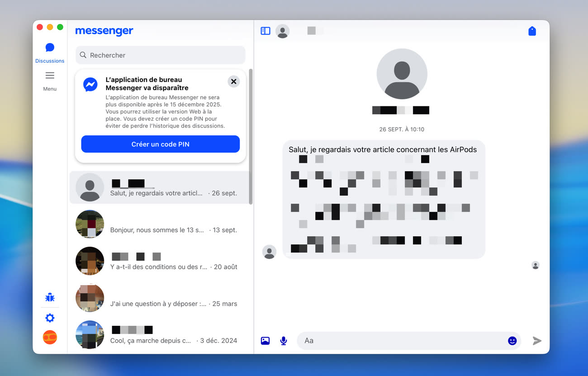
Task: Record a voice message with microphone icon
Action: [284, 341]
